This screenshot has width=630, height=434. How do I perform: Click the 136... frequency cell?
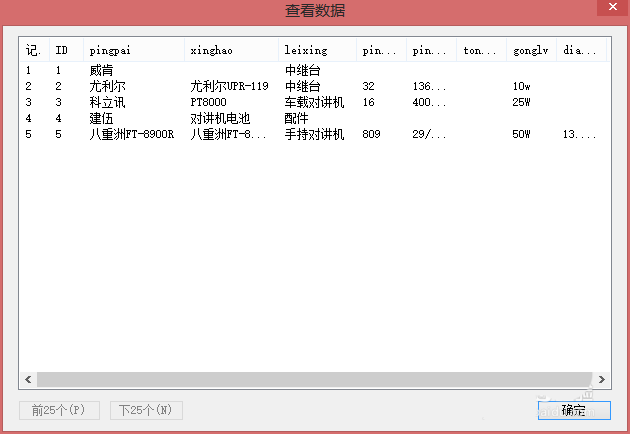[429, 86]
